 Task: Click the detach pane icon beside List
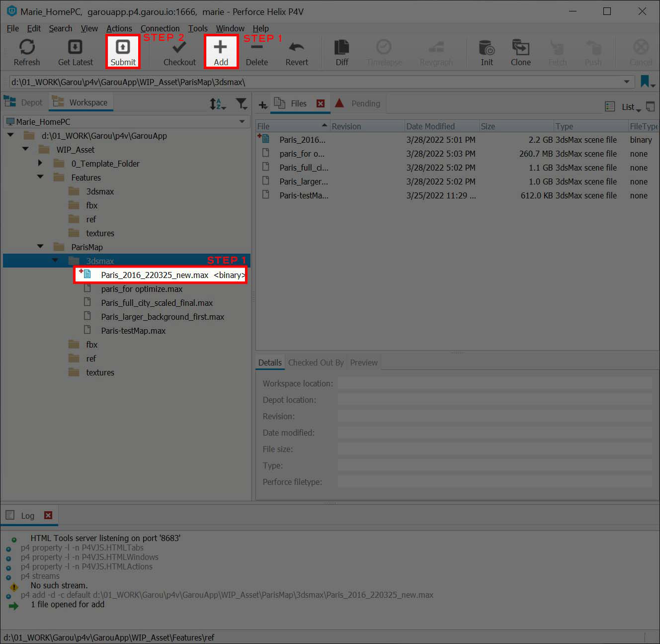tap(650, 106)
